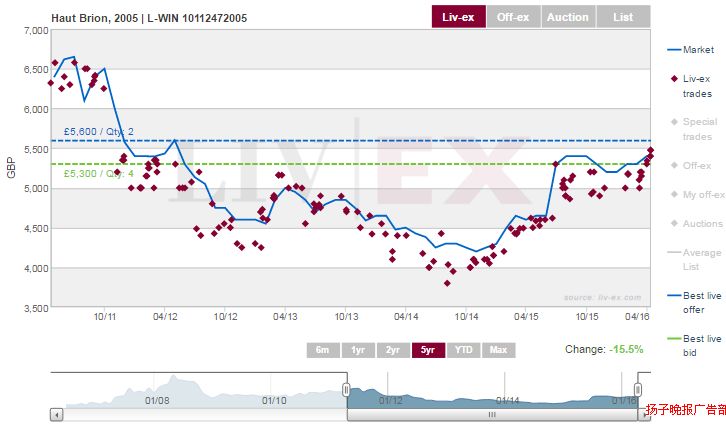Select the 5yr time range
This screenshot has height=426, width=726.
point(428,350)
